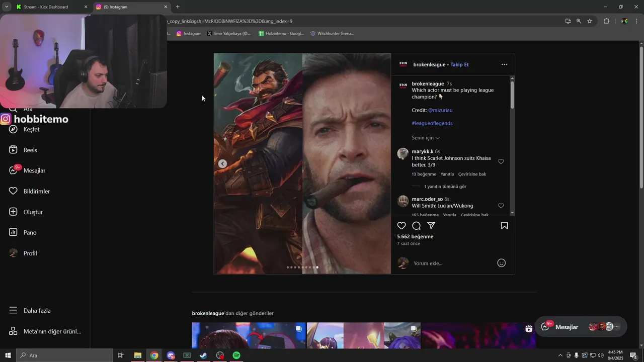Open Emir Yalçınkaya X bookmark

[x=228, y=34]
